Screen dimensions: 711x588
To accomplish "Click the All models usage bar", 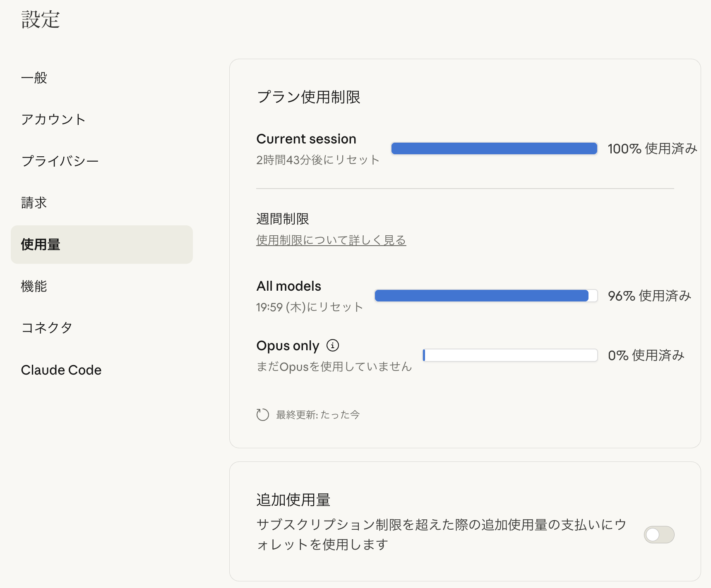I will 486,296.
